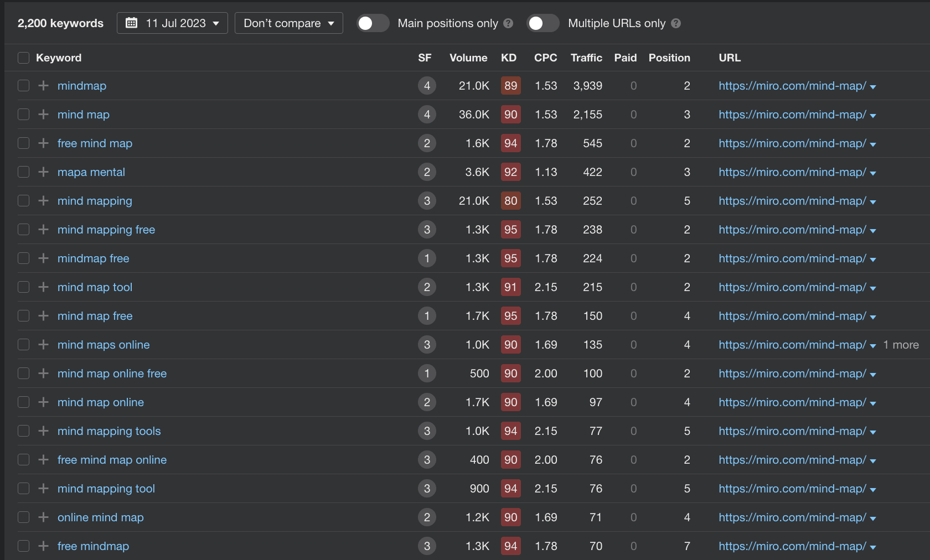
Task: Enable the Multiple URLs only toggle
Action: [542, 23]
